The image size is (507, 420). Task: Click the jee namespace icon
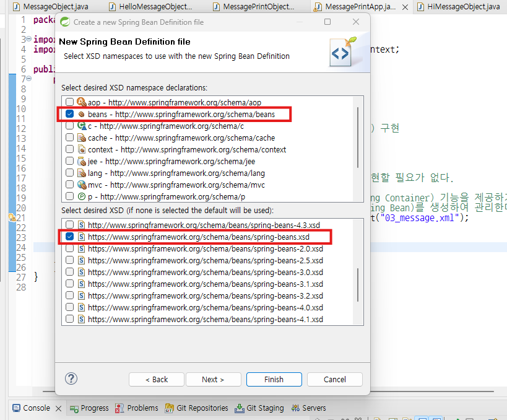(x=82, y=161)
